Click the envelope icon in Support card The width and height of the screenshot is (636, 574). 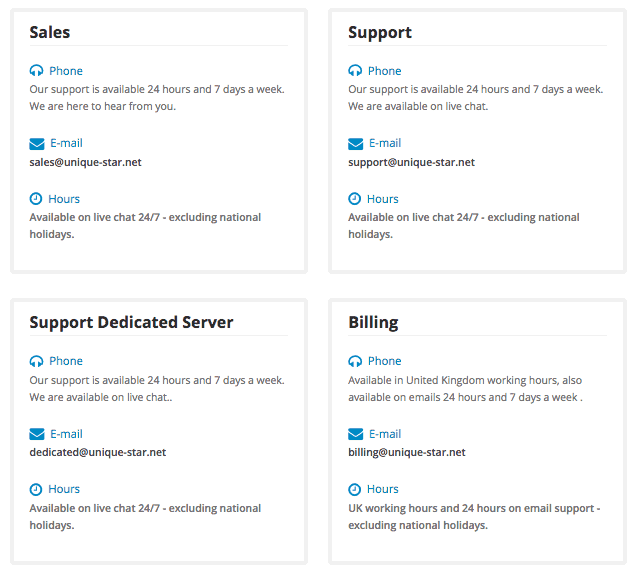point(356,144)
